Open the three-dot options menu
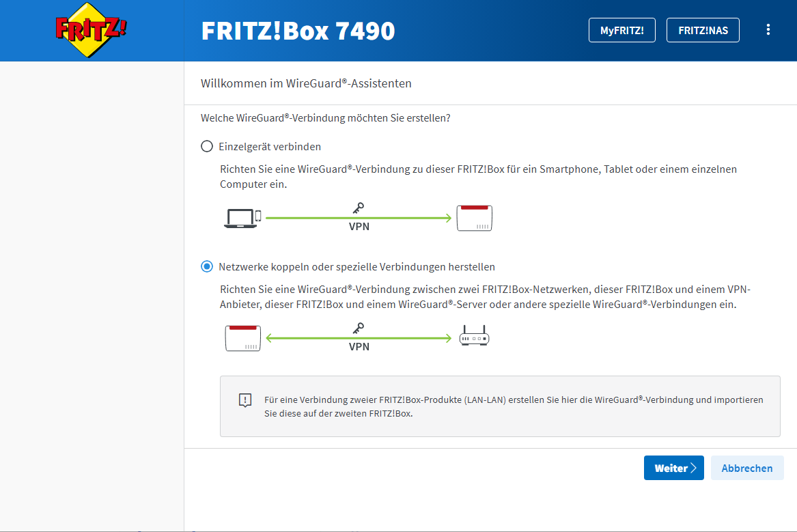The width and height of the screenshot is (797, 532). point(768,30)
